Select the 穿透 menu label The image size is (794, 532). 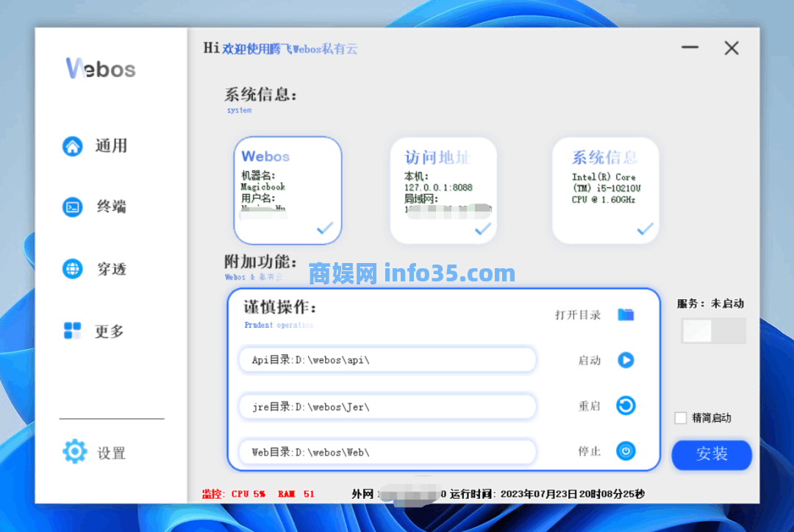(x=112, y=269)
